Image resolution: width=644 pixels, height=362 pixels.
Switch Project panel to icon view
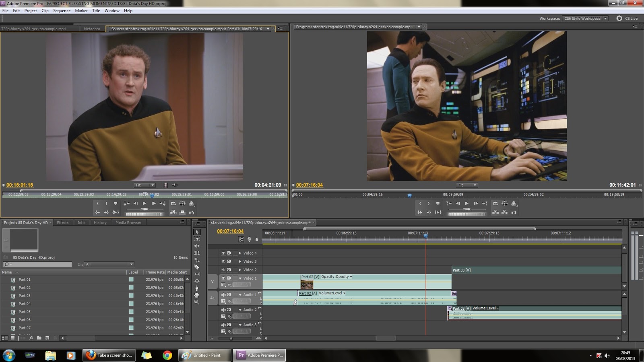(13, 338)
